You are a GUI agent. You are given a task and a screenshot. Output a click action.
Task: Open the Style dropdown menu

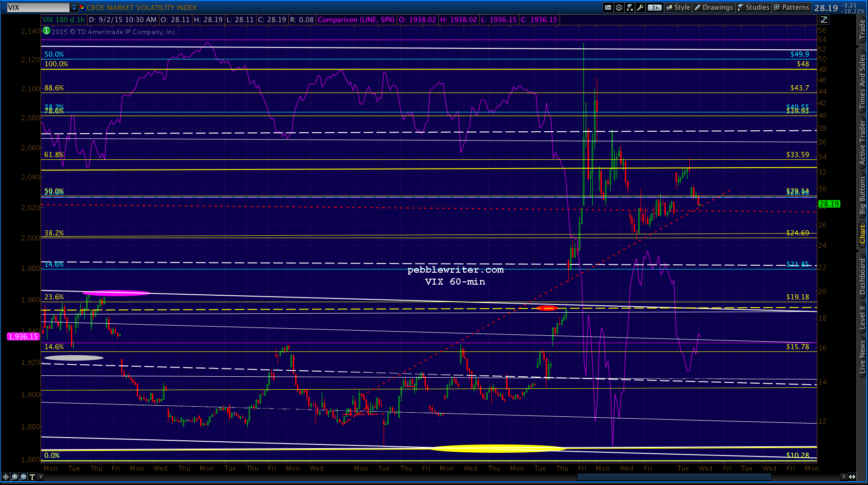coord(678,7)
